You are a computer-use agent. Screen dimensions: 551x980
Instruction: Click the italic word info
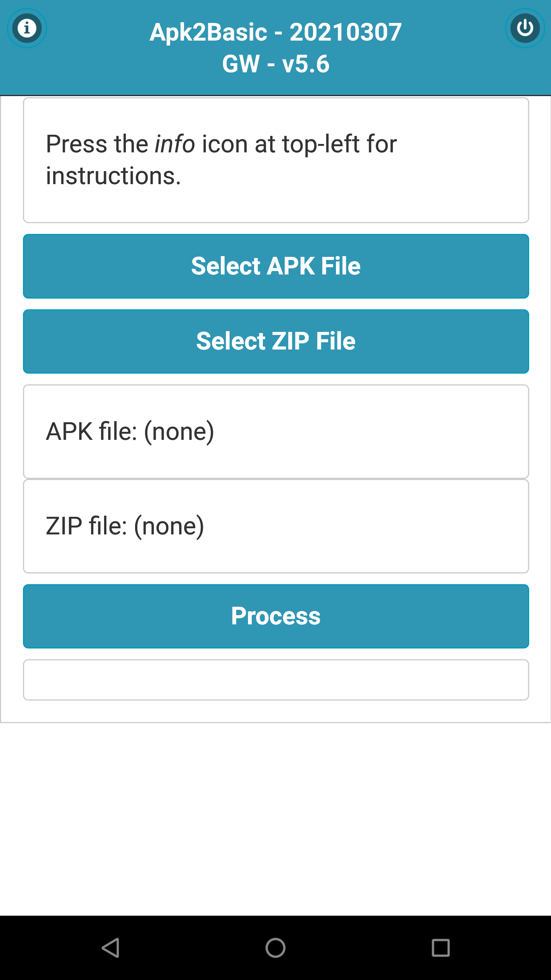point(175,144)
